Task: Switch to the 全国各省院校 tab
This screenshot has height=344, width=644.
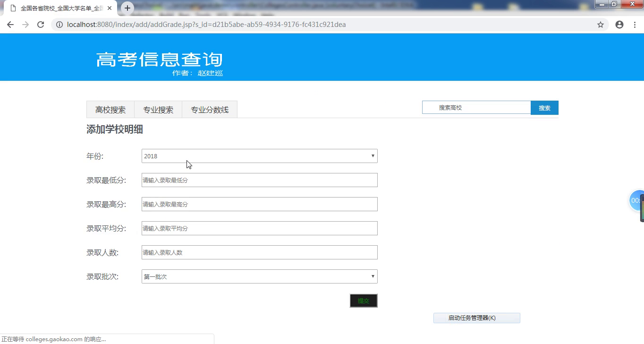Action: coord(60,9)
